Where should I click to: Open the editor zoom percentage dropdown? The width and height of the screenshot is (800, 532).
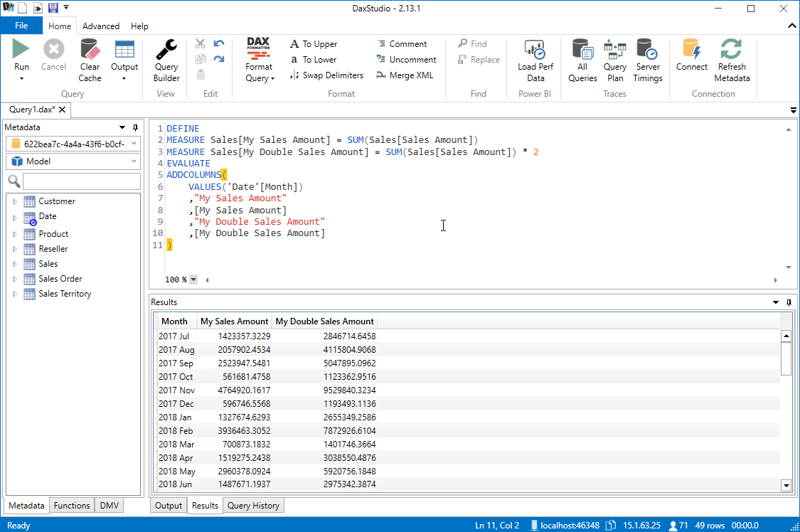[193, 280]
